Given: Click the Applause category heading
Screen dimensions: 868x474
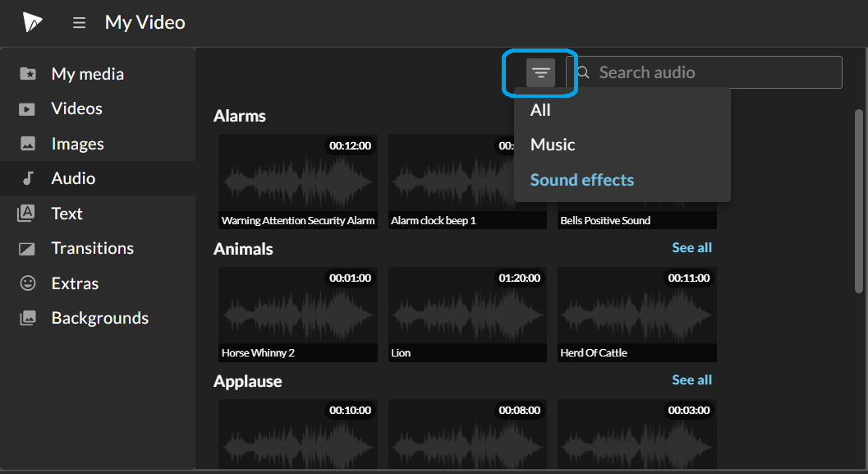Looking at the screenshot, I should tap(247, 381).
